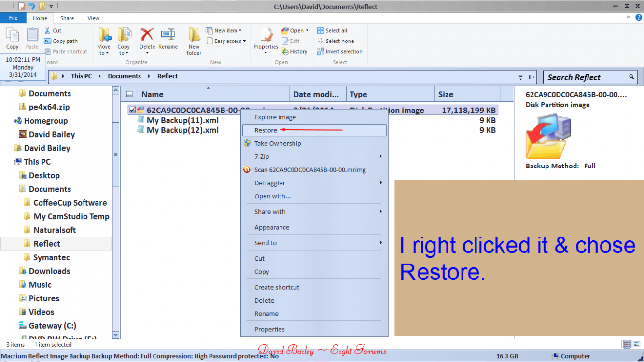Toggle the select-all checkbox in Name header

point(129,95)
